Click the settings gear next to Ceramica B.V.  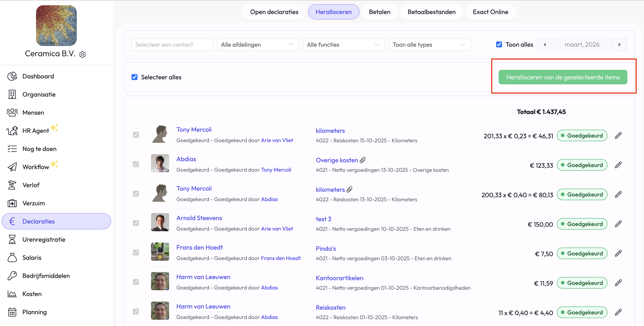click(x=82, y=54)
